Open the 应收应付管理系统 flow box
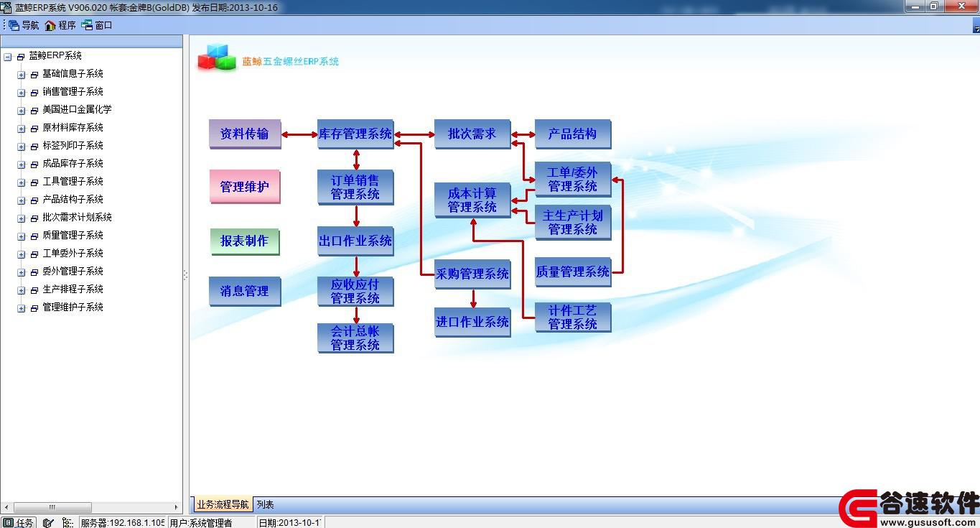 click(355, 292)
